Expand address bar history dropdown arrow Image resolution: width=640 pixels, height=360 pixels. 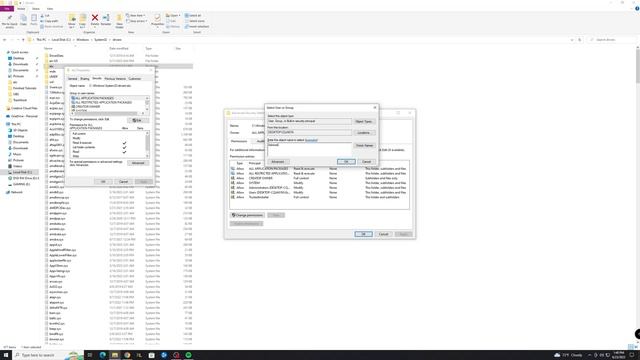(572, 40)
